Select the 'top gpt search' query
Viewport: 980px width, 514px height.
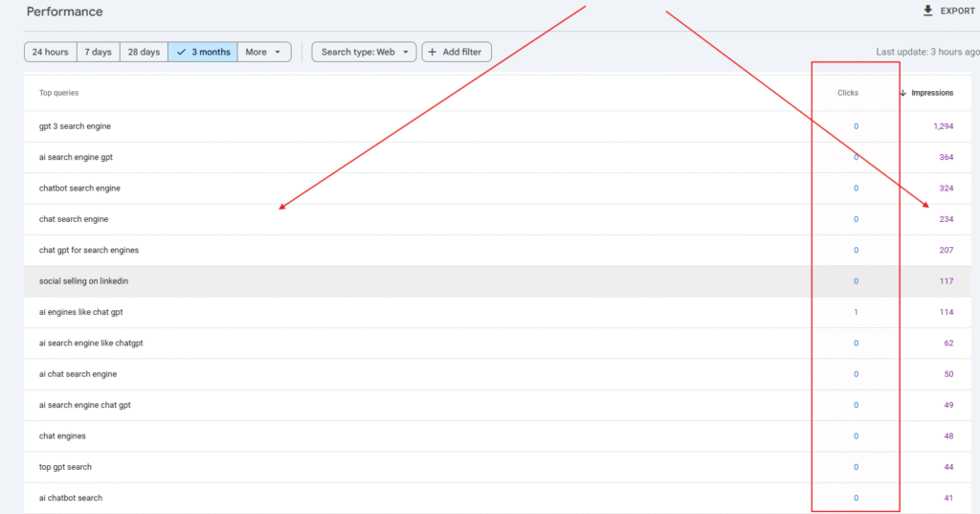(65, 467)
